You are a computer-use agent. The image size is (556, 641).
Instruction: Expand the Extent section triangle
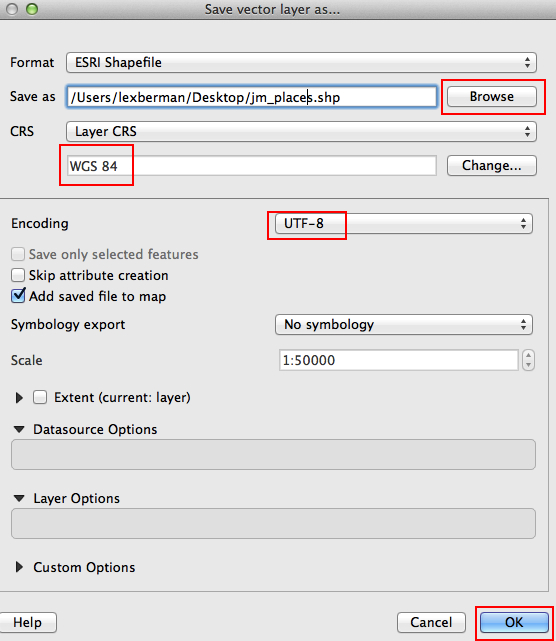pyautogui.click(x=19, y=397)
